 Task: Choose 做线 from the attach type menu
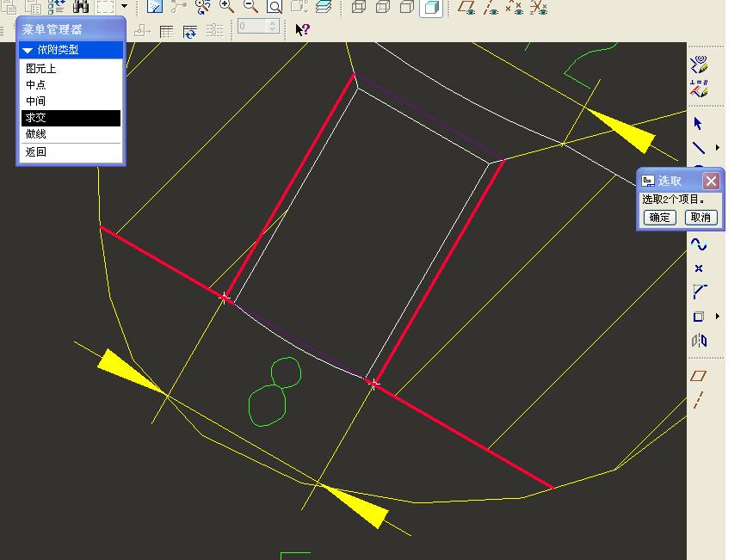pos(71,134)
